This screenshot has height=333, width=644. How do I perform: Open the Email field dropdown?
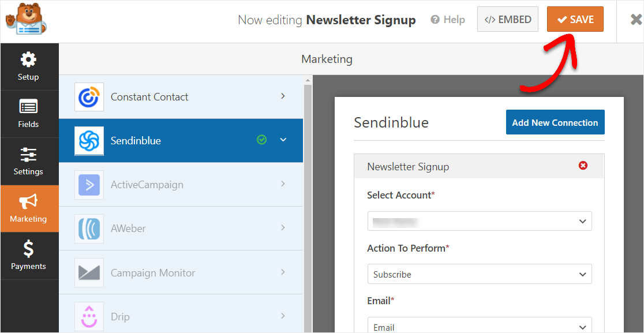(x=480, y=325)
